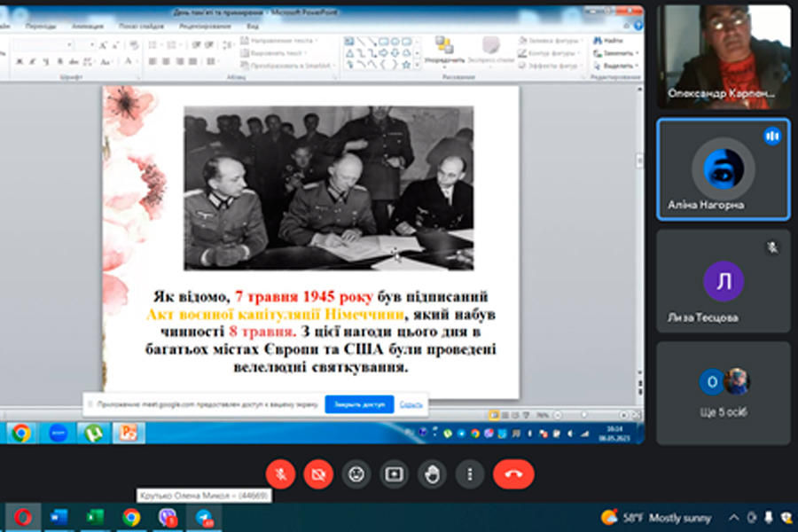Open Telegram from the taskbar
This screenshot has height=532, width=798.
click(204, 517)
